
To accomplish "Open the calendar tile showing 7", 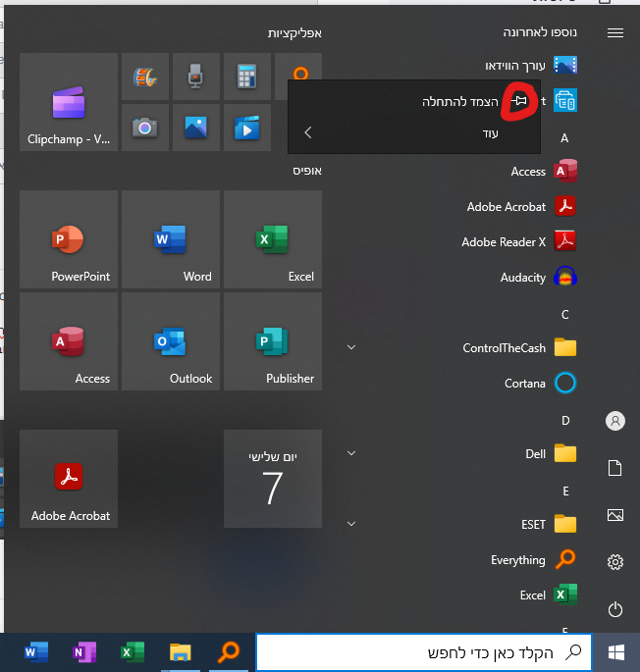I will 273,479.
